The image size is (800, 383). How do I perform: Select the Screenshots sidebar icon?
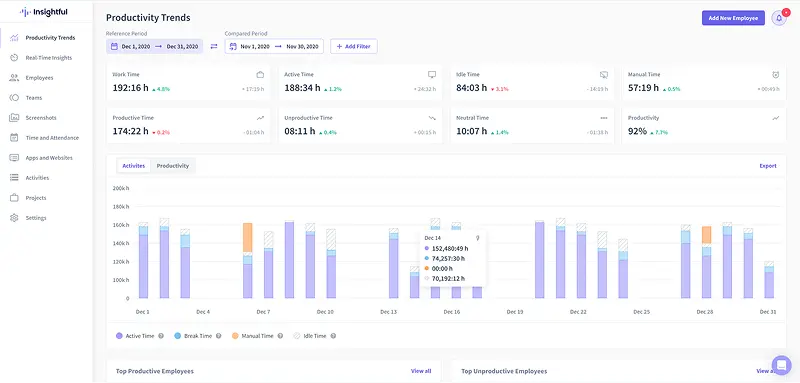coord(14,118)
